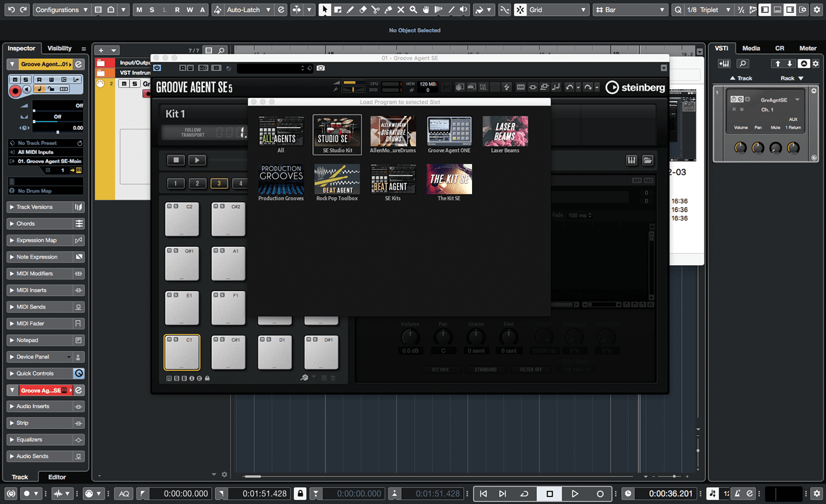This screenshot has height=504, width=826.
Task: Toggle right zone visibility
Action: click(790, 10)
